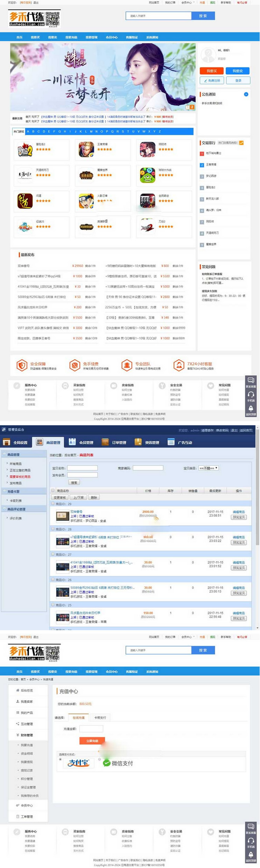This screenshot has width=260, height=868.
Task: Select the Alipay (支付宝) payment logo
Action: 79,763
